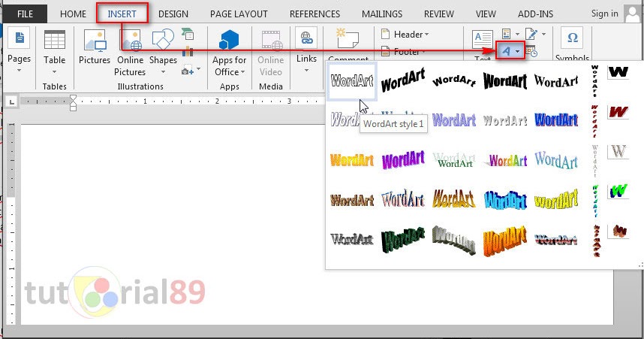
Task: Switch to the REFERENCES tab
Action: pyautogui.click(x=314, y=14)
